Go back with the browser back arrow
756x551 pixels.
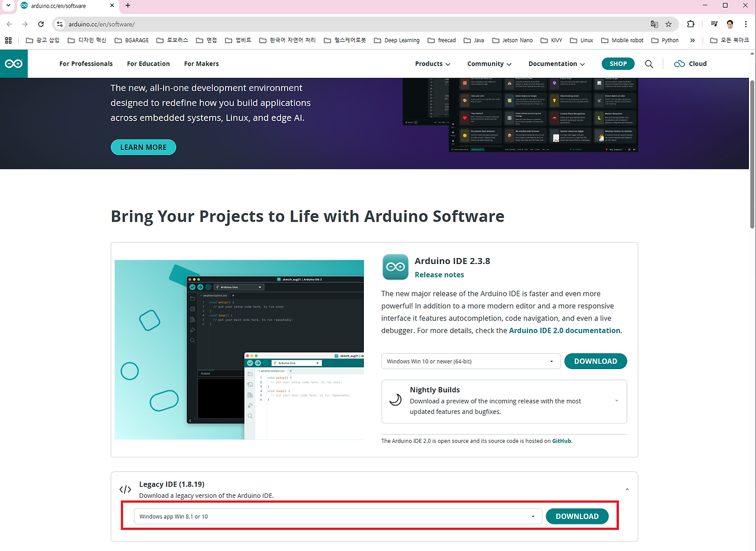9,24
